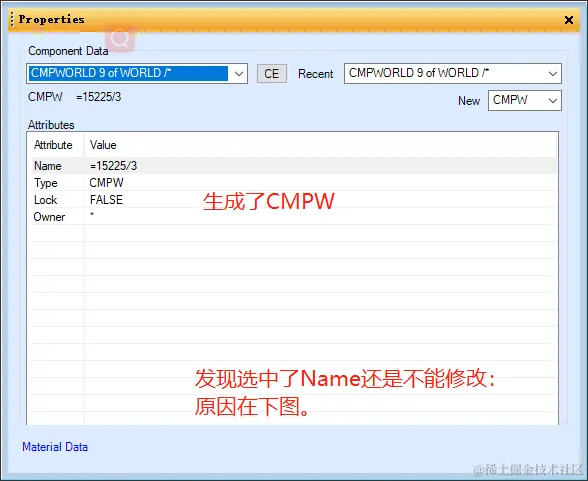Click the Value column header

click(x=103, y=145)
